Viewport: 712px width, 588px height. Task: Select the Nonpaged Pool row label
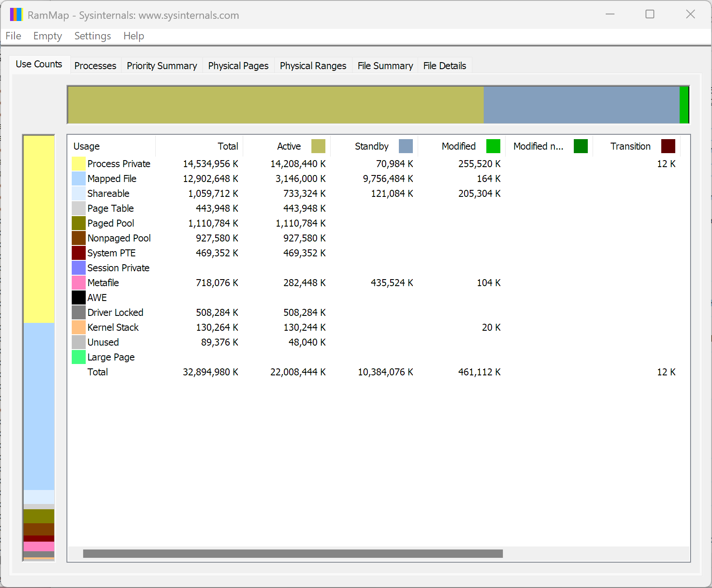[119, 238]
